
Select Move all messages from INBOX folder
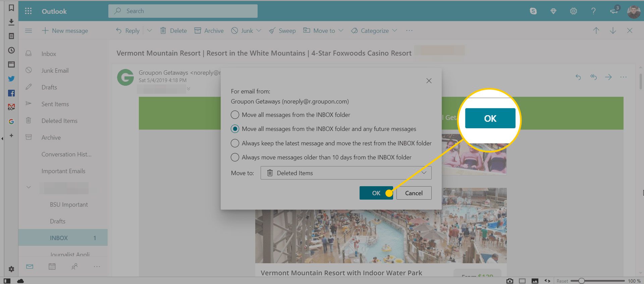[290, 115]
